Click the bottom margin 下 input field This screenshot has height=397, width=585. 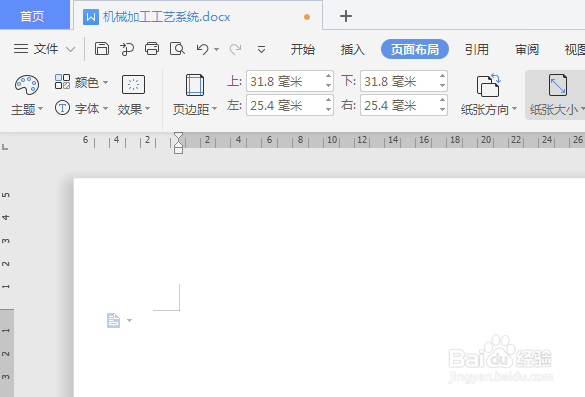pos(399,81)
